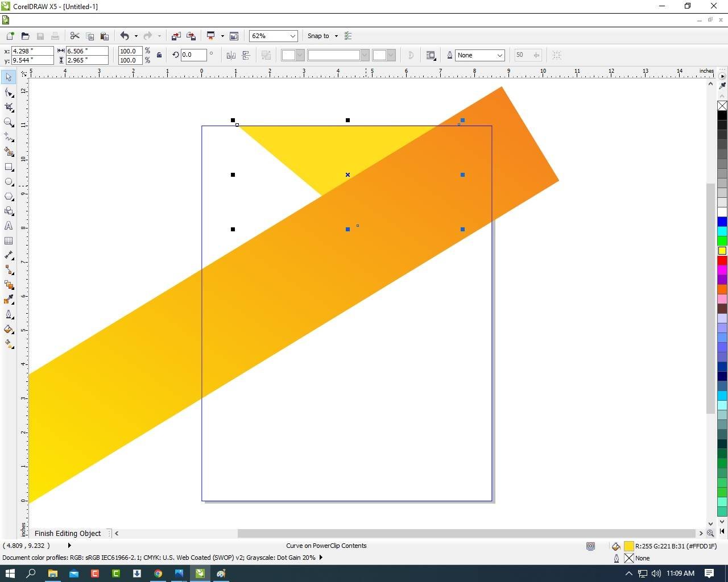Select the Shape tool in toolbox
The image size is (728, 582).
[9, 92]
